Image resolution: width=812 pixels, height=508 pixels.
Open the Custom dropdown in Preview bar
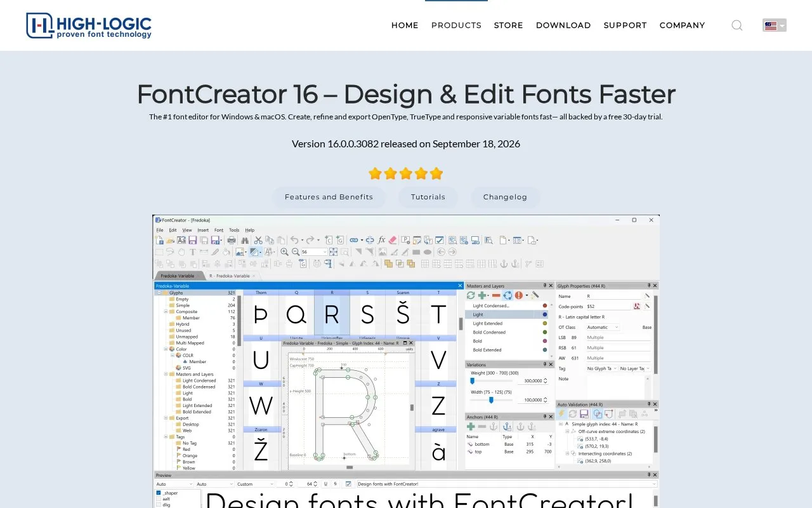(255, 484)
